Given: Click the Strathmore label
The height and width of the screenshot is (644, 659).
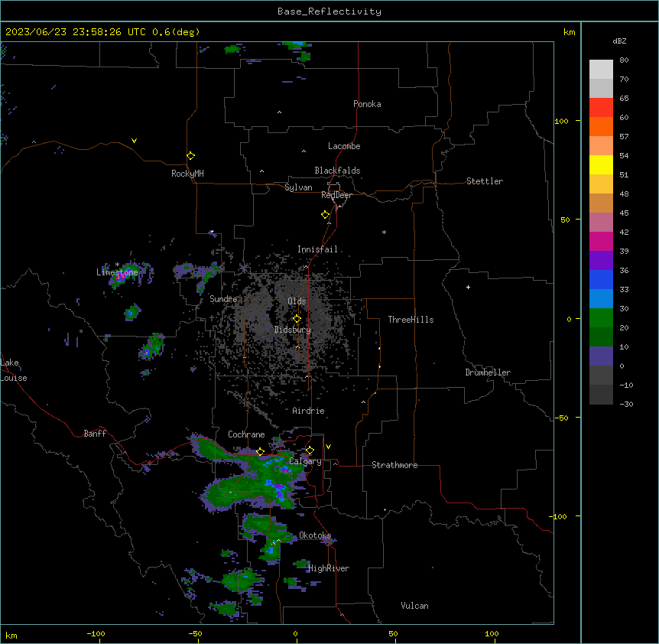Looking at the screenshot, I should (x=394, y=465).
